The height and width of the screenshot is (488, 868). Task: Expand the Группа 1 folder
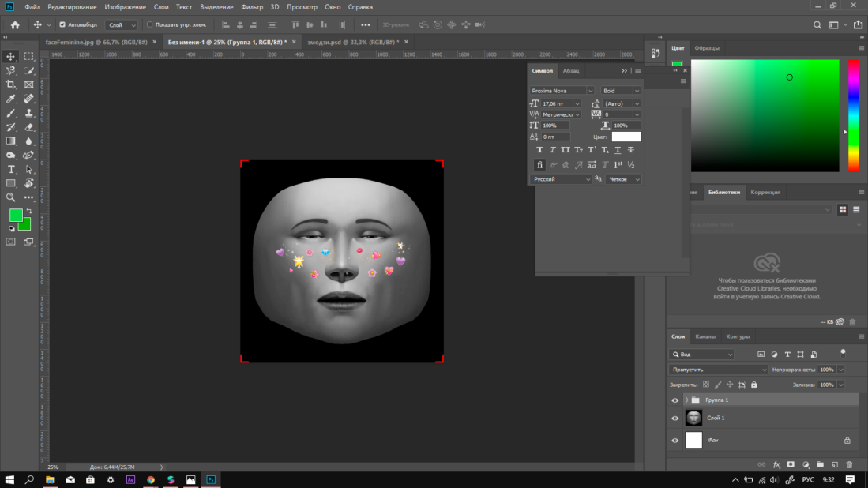(x=686, y=400)
